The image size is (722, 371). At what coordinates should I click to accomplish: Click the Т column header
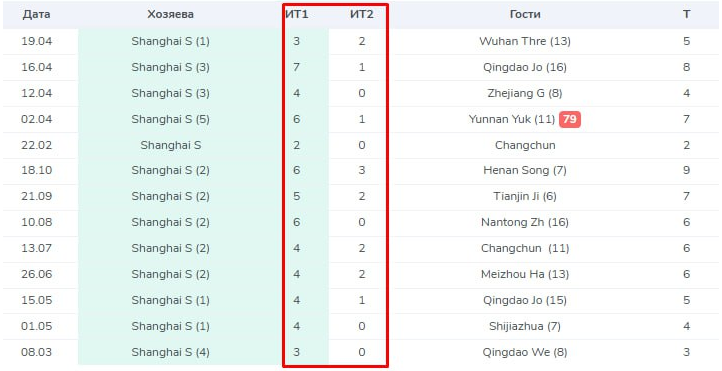(x=687, y=14)
